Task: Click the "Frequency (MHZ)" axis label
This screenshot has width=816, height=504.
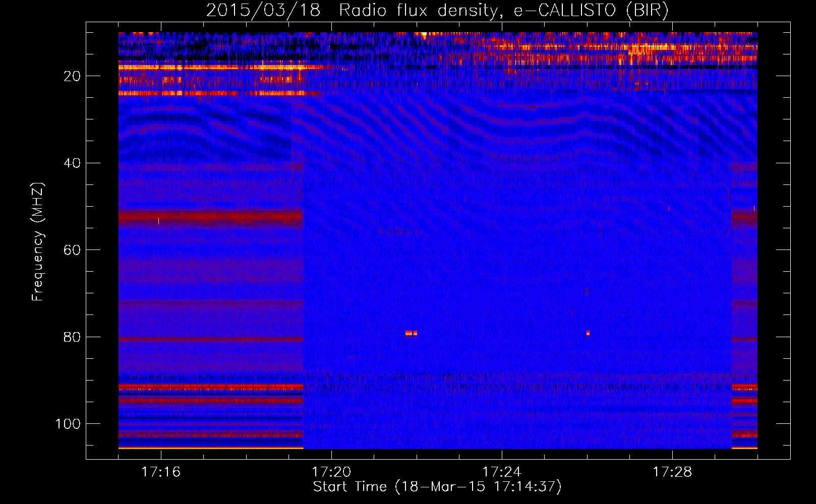Action: (x=38, y=242)
